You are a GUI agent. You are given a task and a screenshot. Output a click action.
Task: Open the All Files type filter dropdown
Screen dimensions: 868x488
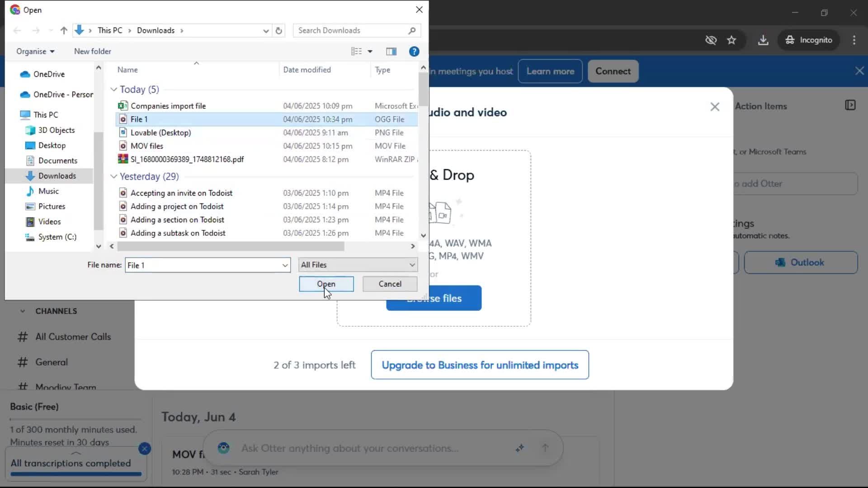(358, 265)
